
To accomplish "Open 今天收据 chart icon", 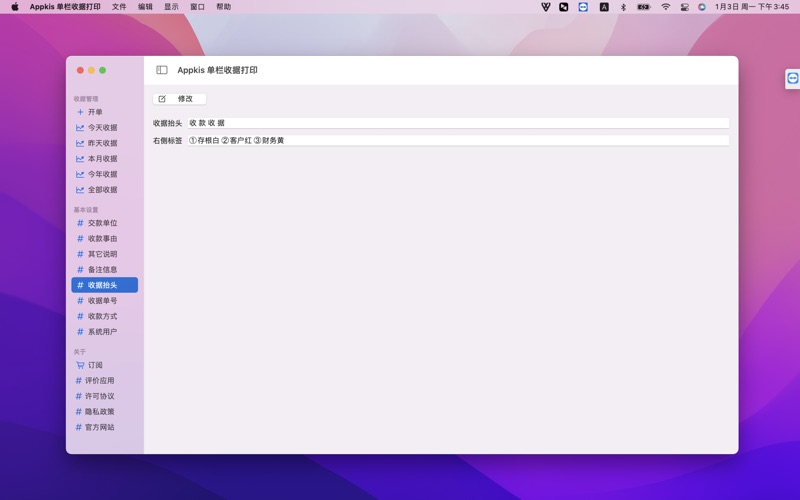I will (x=80, y=128).
